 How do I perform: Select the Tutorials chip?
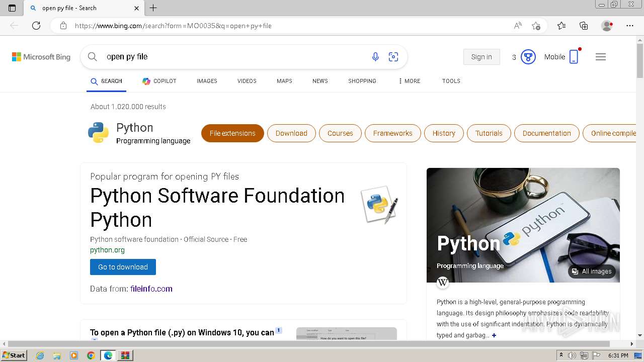[x=489, y=133]
